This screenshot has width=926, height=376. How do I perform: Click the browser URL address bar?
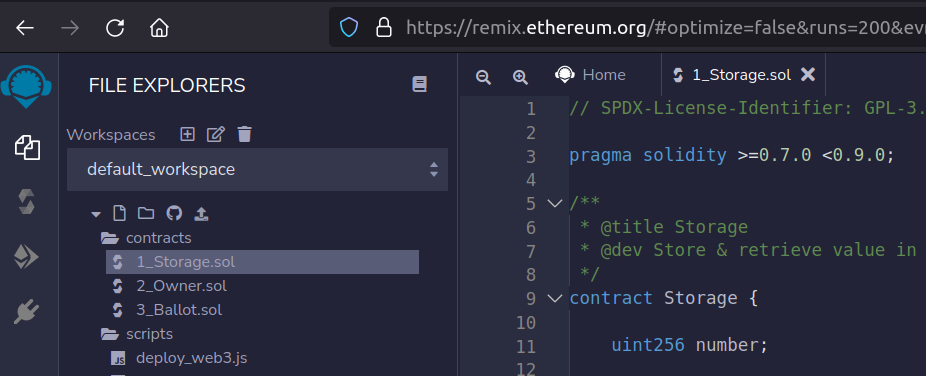[x=626, y=27]
